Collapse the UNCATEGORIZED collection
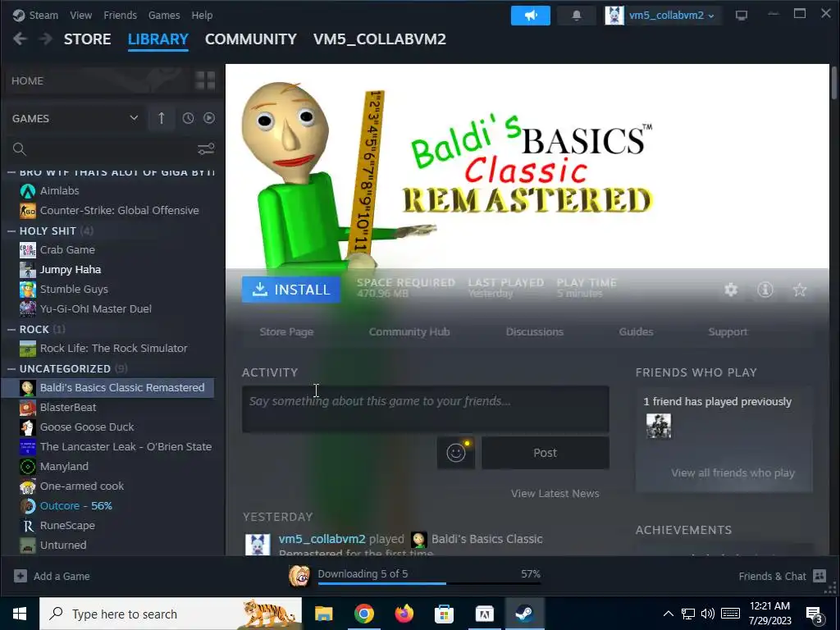Viewport: 840px width, 630px height. point(11,368)
